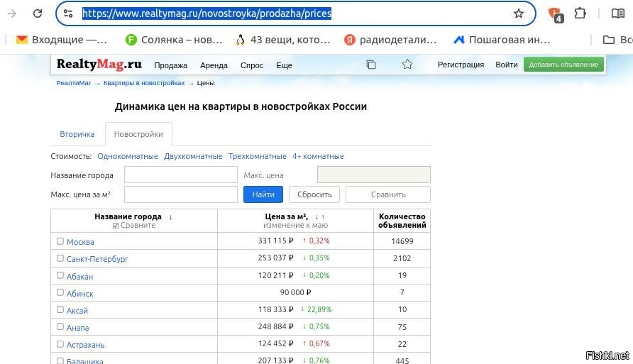Click the '22,89%' change for Аксай
This screenshot has height=364, width=633.
pos(319,309)
